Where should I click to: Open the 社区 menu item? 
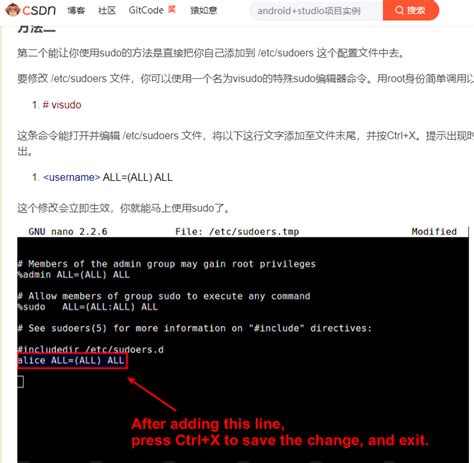(x=107, y=10)
